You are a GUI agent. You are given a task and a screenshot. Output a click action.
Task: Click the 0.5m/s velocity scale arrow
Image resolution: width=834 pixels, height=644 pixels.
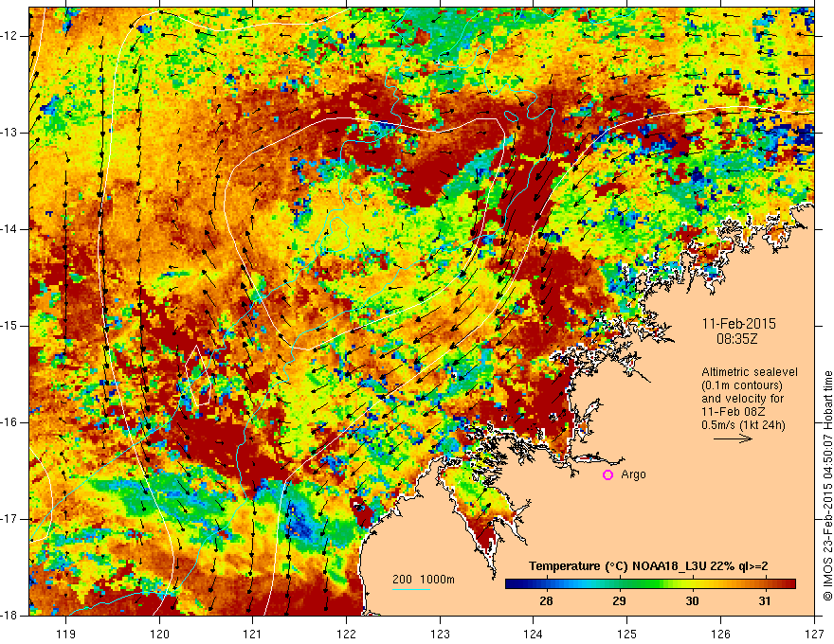pyautogui.click(x=733, y=438)
